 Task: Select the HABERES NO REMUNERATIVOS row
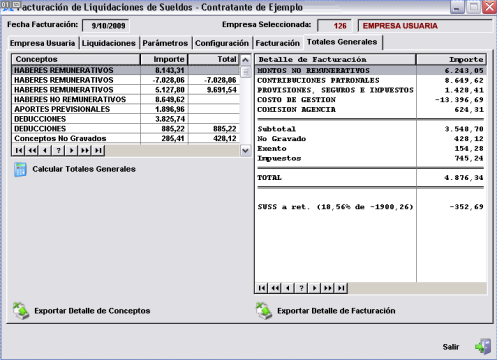click(126, 99)
